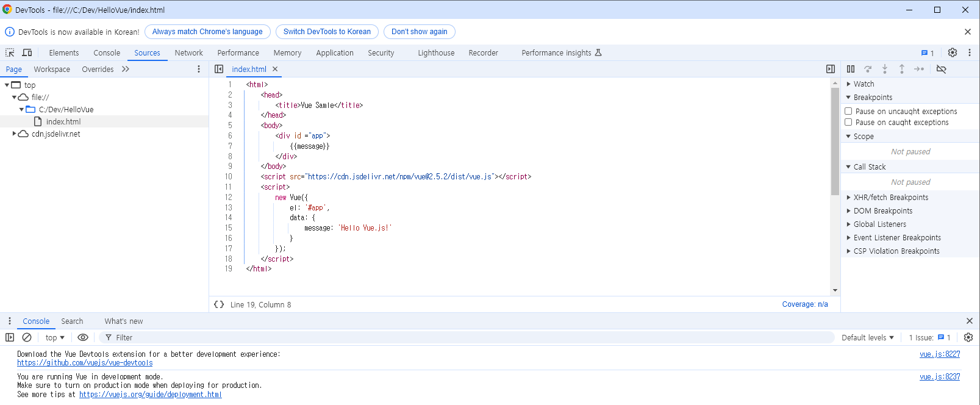Image resolution: width=980 pixels, height=405 pixels.
Task: Open the top context dropdown in console
Action: 55,337
